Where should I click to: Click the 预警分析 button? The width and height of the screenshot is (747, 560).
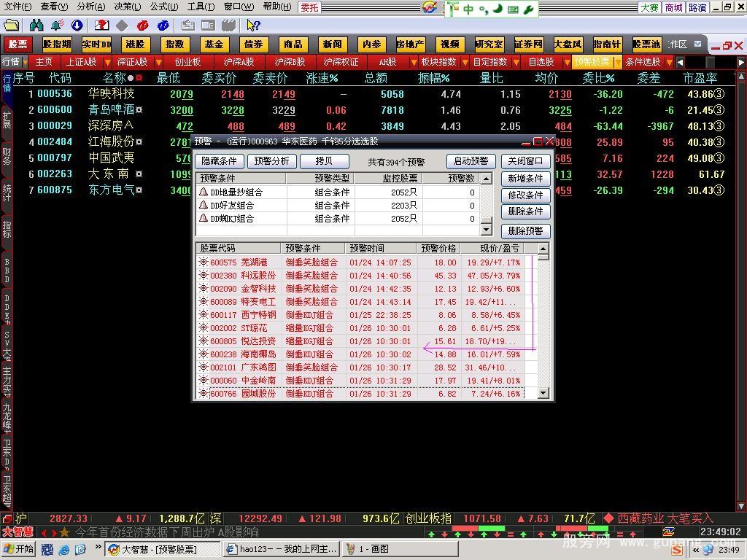coord(271,161)
